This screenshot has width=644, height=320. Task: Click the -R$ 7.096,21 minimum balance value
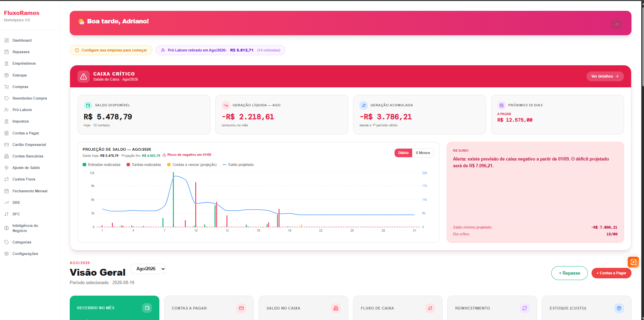[x=604, y=227]
